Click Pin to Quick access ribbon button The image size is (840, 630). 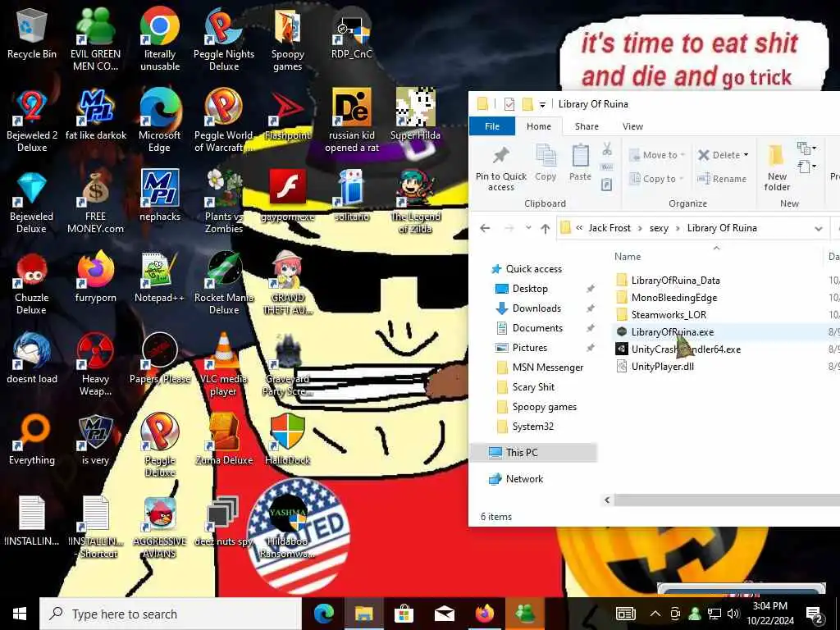pyautogui.click(x=501, y=169)
